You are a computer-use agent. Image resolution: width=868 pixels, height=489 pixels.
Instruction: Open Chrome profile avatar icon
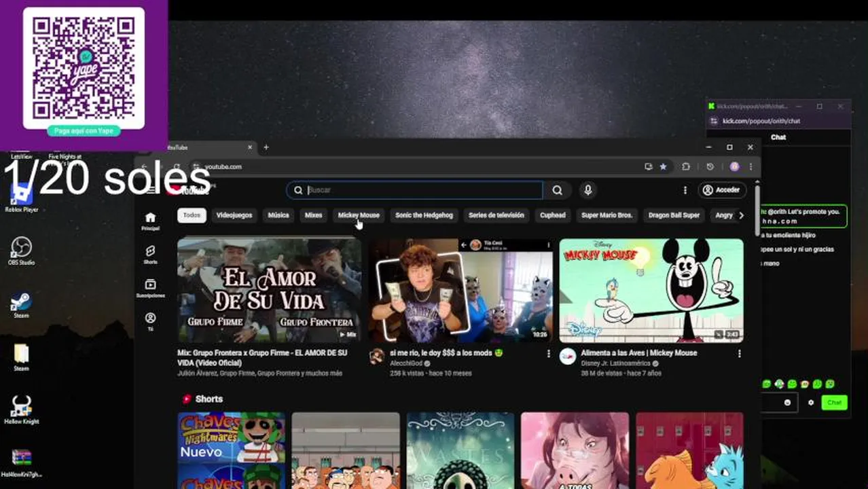(x=734, y=166)
